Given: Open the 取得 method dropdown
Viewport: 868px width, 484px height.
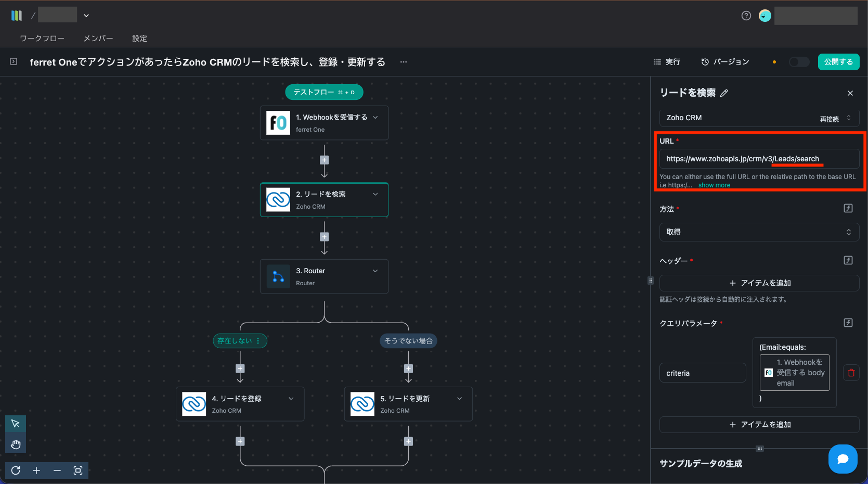Looking at the screenshot, I should tap(759, 232).
